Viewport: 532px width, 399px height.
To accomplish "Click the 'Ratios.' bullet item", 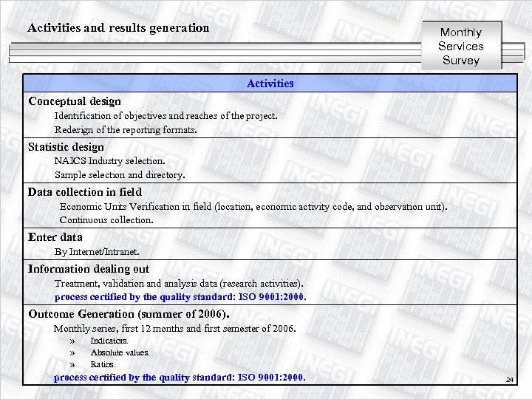I will 103,364.
